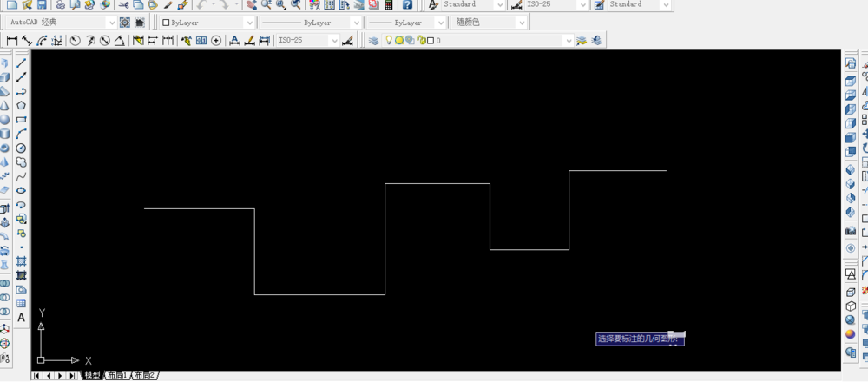Image resolution: width=868 pixels, height=382 pixels.
Task: Click the Linear dimension tool
Action: pyautogui.click(x=11, y=41)
